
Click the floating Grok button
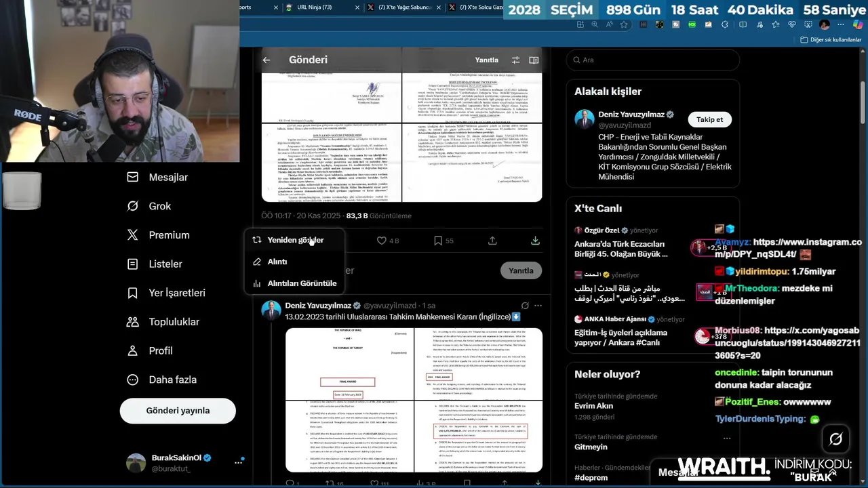pyautogui.click(x=835, y=439)
